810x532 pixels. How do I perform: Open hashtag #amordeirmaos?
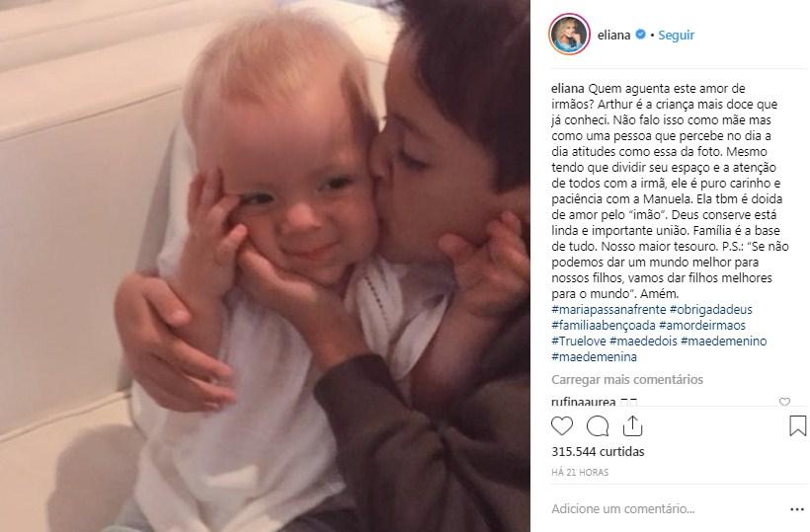pos(702,325)
